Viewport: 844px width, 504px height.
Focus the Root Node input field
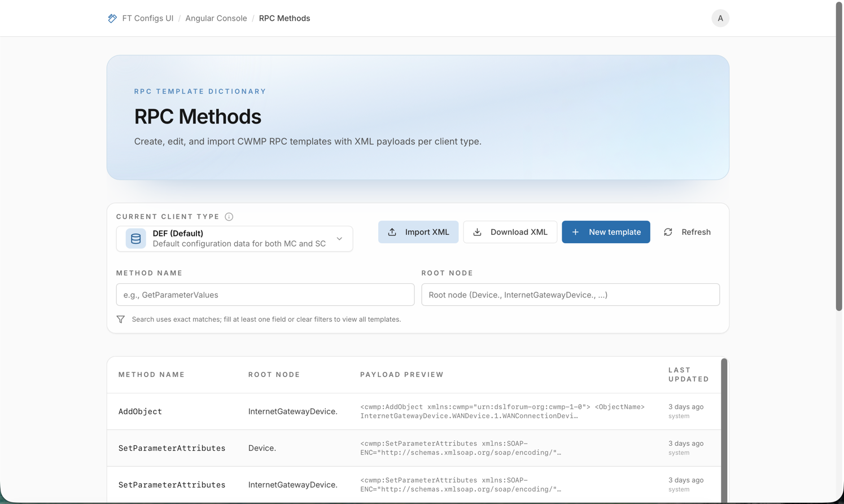click(571, 295)
